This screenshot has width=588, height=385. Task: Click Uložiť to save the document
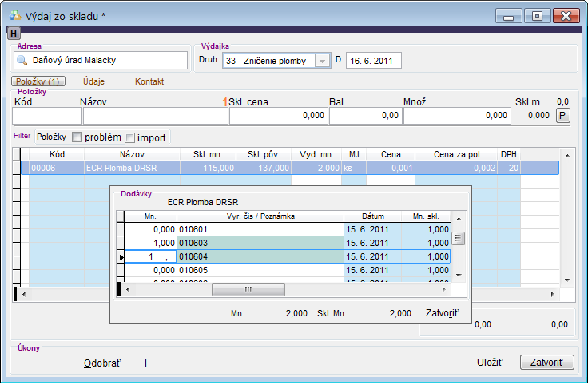coord(489,363)
